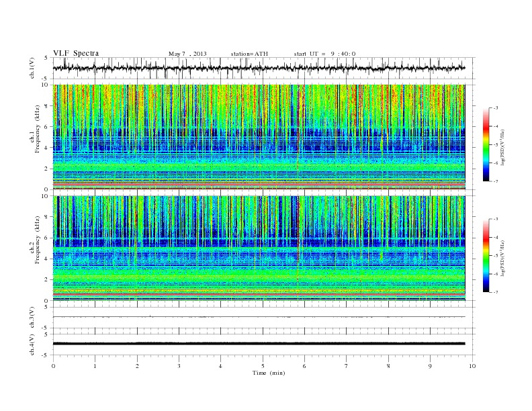
Task: Click the "ch.4(V)" axis label
Action: [32, 345]
